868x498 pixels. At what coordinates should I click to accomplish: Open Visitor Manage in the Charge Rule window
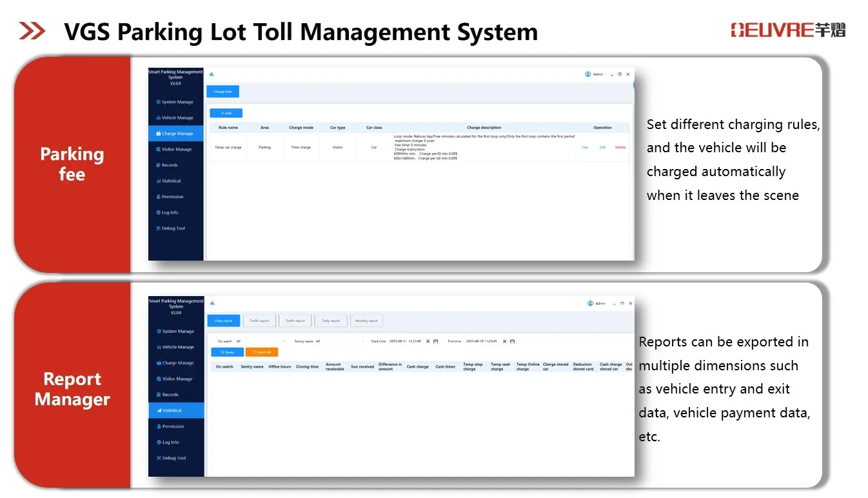point(175,150)
